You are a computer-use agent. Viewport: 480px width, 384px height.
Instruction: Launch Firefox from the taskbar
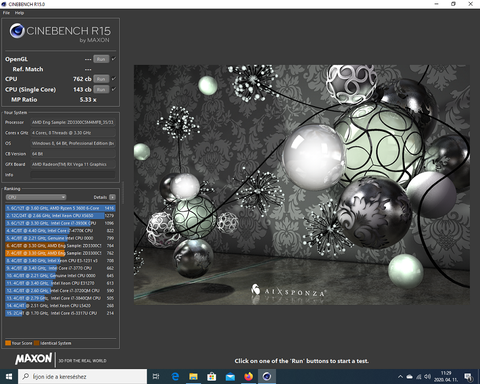click(x=248, y=377)
